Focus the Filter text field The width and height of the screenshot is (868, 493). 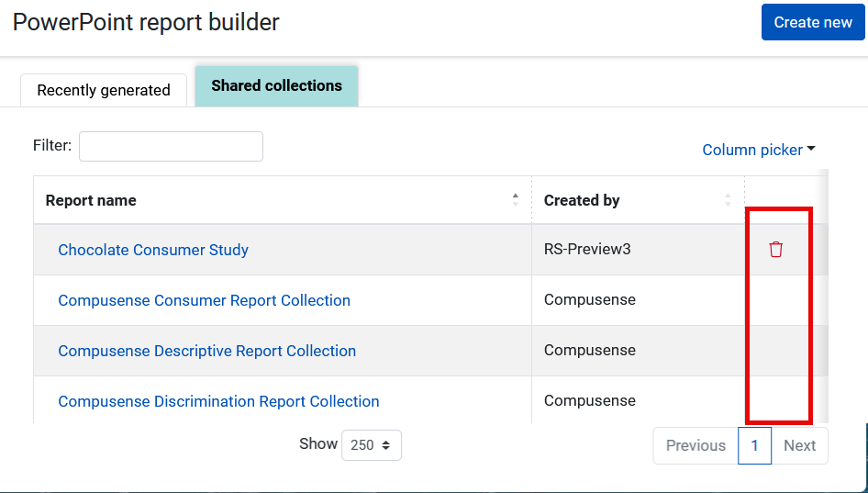coord(171,146)
